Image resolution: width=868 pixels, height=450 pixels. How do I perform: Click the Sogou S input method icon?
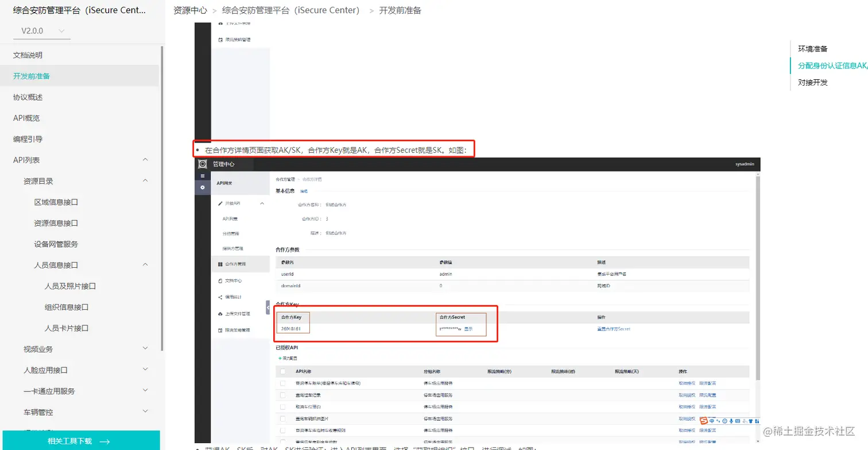[x=703, y=421]
